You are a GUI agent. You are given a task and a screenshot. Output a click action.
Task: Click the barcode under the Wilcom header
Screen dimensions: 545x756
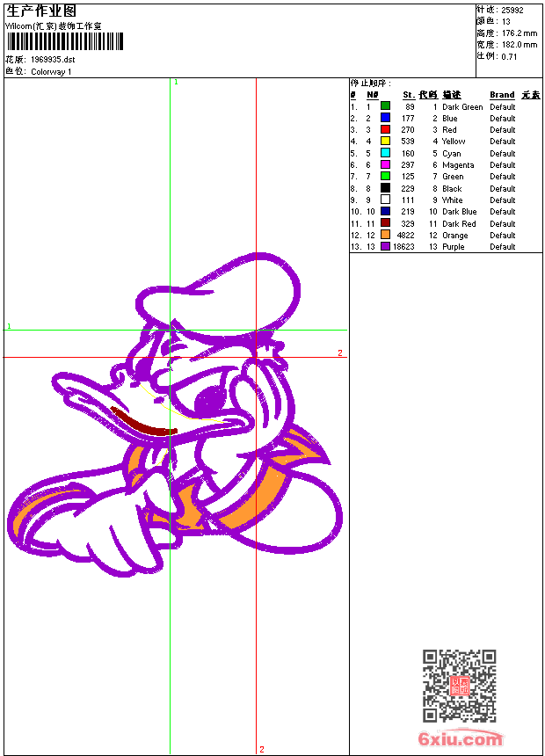tap(65, 41)
